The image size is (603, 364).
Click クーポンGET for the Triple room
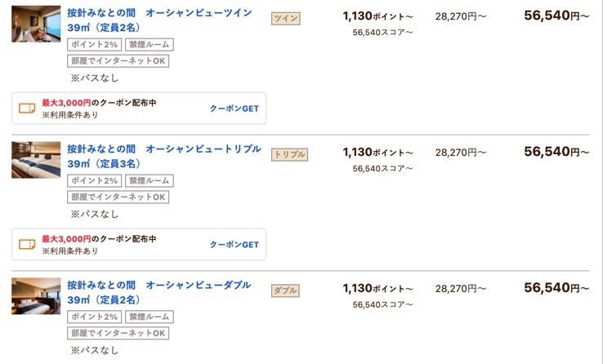(234, 245)
